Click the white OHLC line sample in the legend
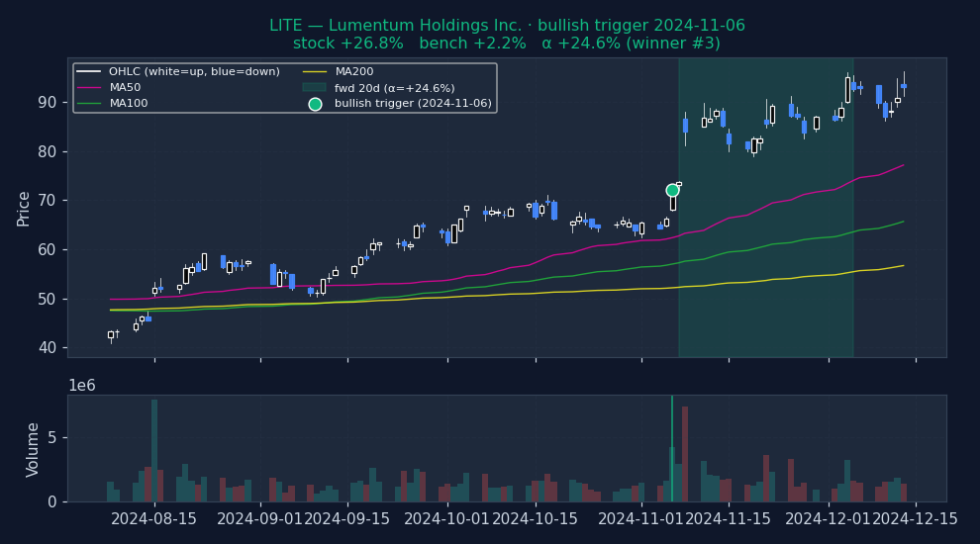 pyautogui.click(x=89, y=71)
